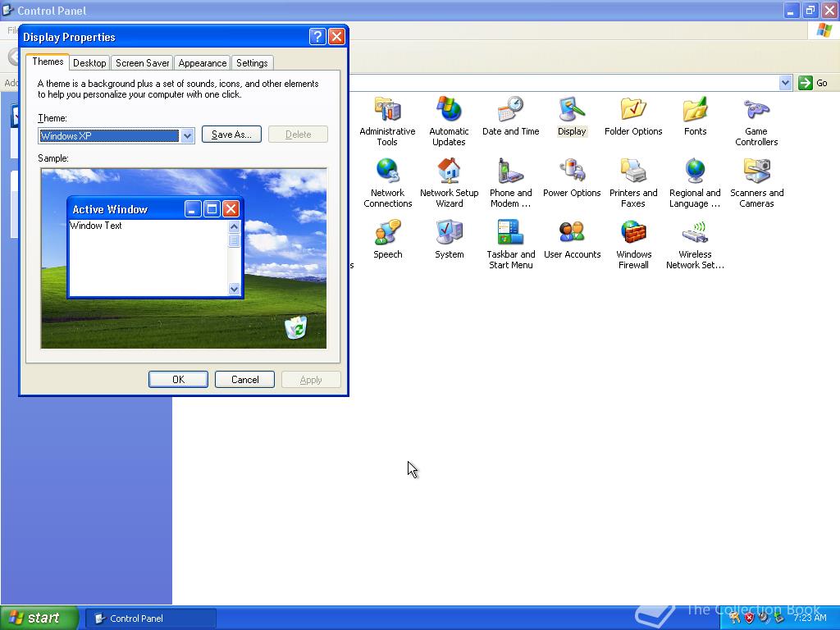Open Game Controllers icon
This screenshot has height=630, width=840.
[x=756, y=109]
